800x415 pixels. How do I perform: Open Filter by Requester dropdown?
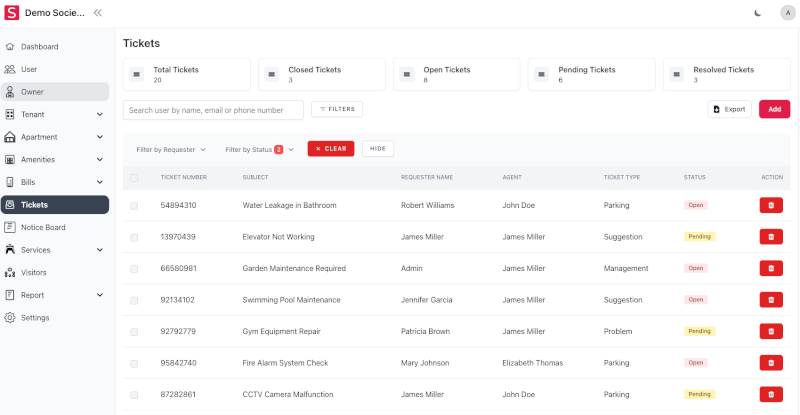click(x=171, y=150)
